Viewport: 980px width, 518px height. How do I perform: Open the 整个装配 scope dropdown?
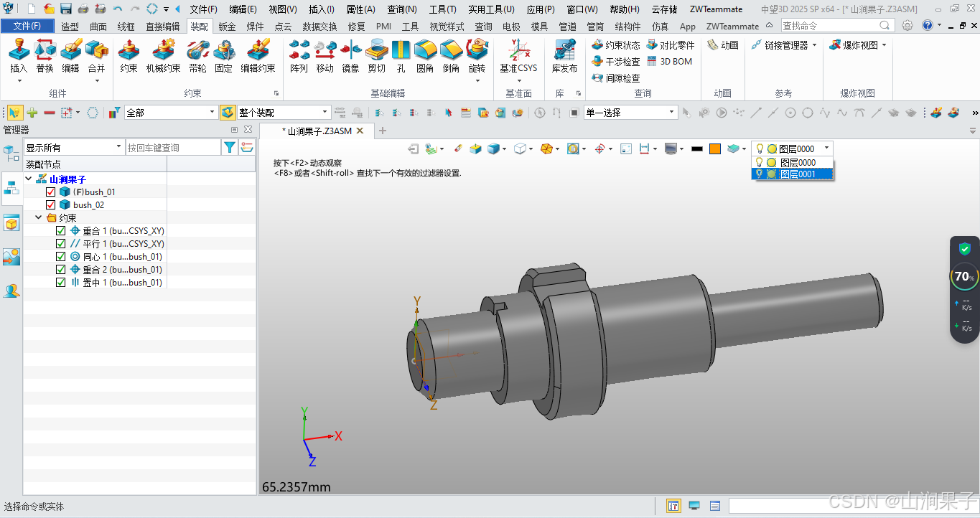pyautogui.click(x=284, y=113)
